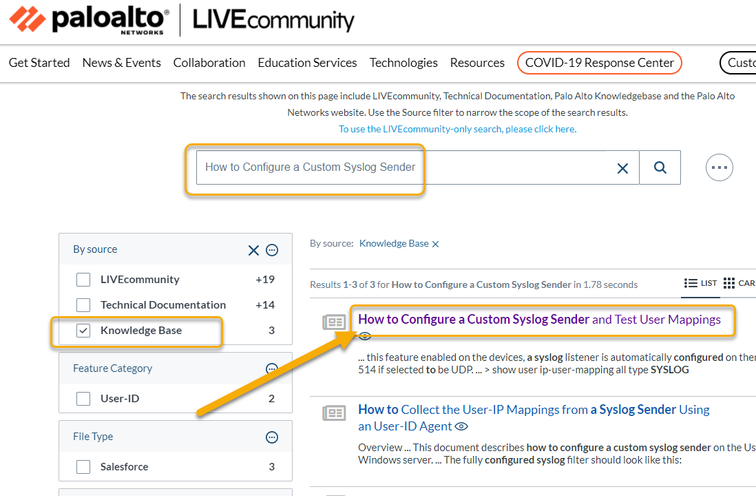Open the Get Started menu
Viewport: 756px width, 496px height.
tap(39, 63)
